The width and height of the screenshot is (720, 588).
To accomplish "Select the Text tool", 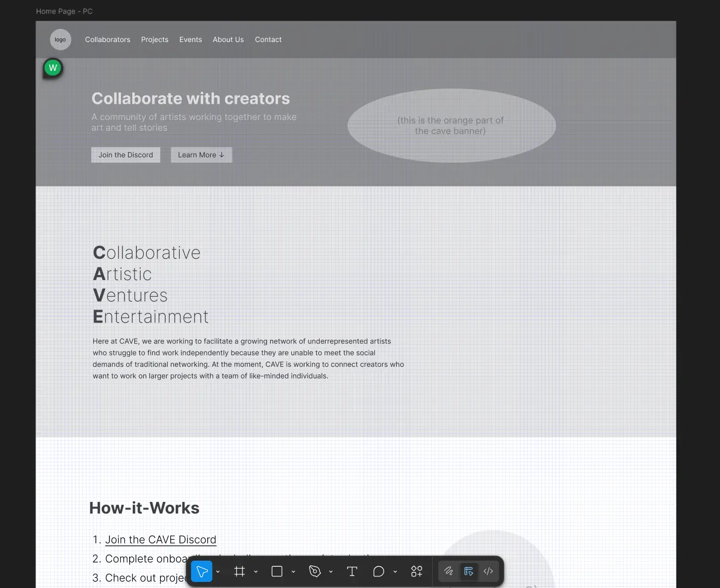I will (352, 571).
